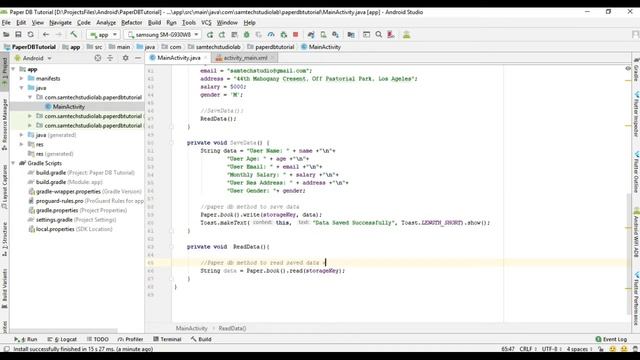Open the VCS menu
Viewport: 640px width, 360px height.
tap(206, 23)
